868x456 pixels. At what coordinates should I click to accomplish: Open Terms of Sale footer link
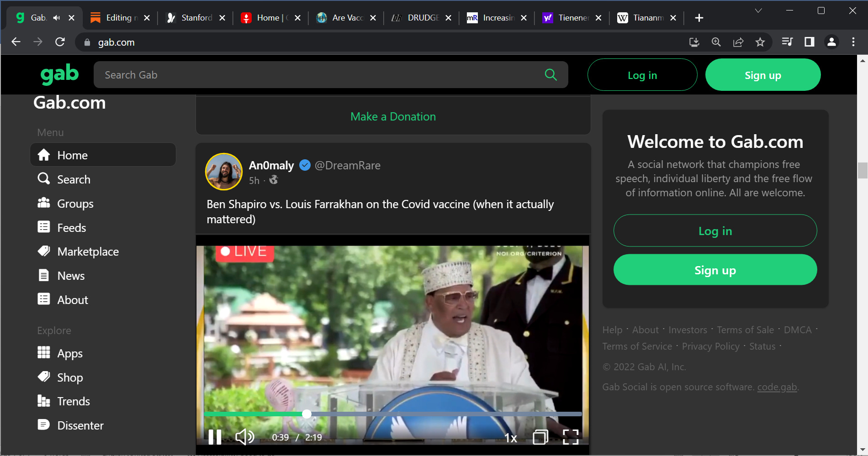[x=745, y=330]
